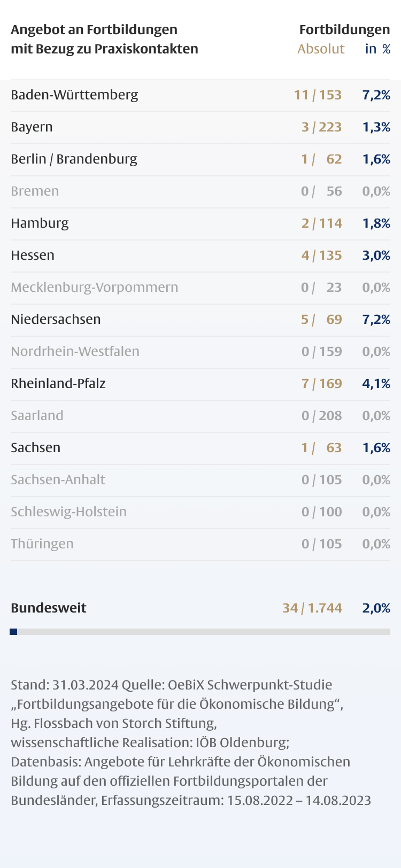Click the Berlin / Brandenburg entry
Screen dimensions: 401x868
[x=74, y=159]
